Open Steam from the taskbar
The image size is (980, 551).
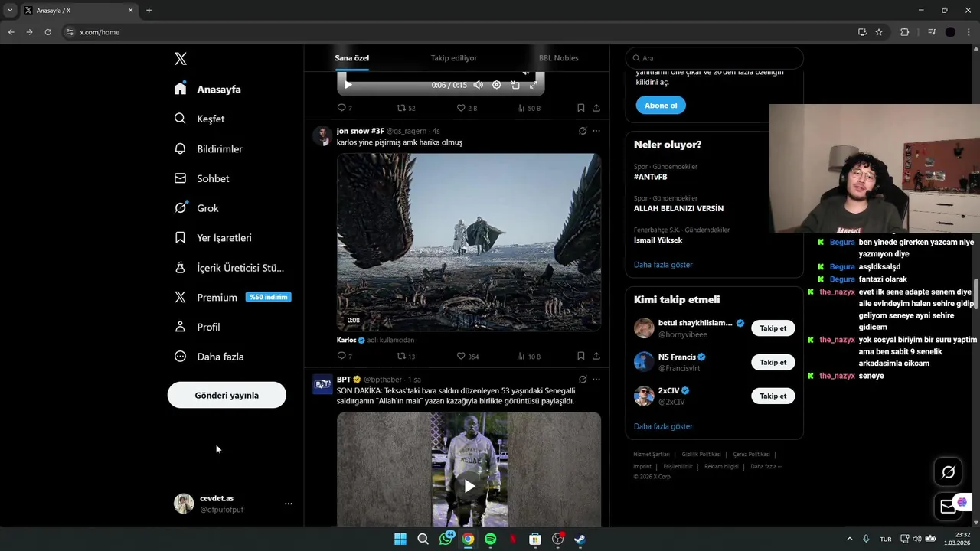coord(580,540)
